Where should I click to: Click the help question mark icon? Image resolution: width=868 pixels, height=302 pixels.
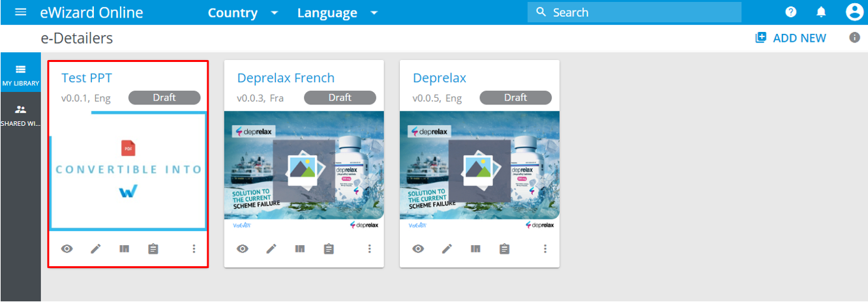[791, 12]
